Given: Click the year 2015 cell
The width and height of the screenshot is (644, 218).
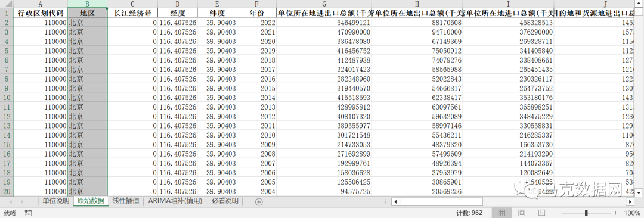Looking at the screenshot, I should [x=256, y=88].
